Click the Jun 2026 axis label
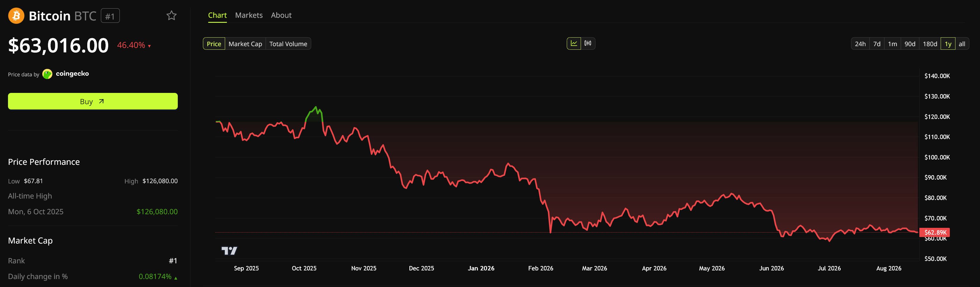Screen dimensions: 980x287 pos(771,268)
